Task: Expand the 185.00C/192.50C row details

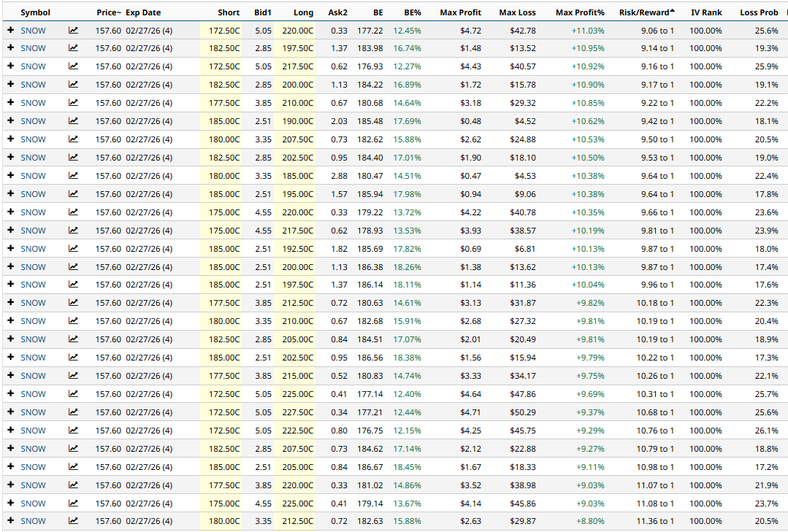Action: tap(11, 249)
